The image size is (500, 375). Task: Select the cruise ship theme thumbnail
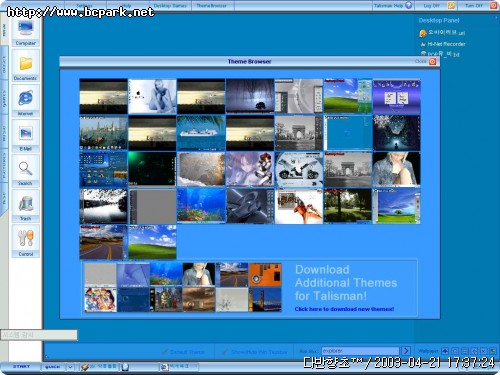point(201,133)
